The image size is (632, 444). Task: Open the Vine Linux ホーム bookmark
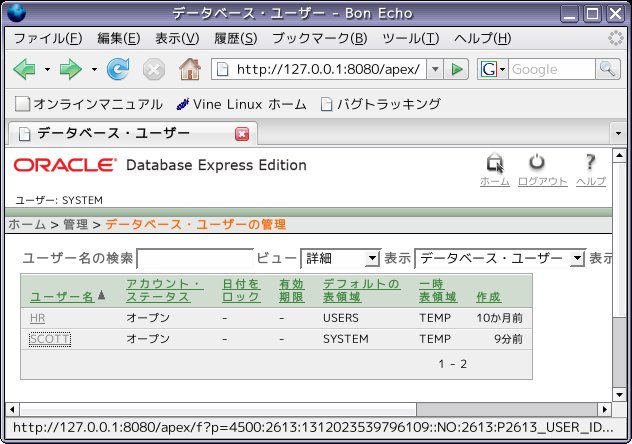tap(241, 104)
